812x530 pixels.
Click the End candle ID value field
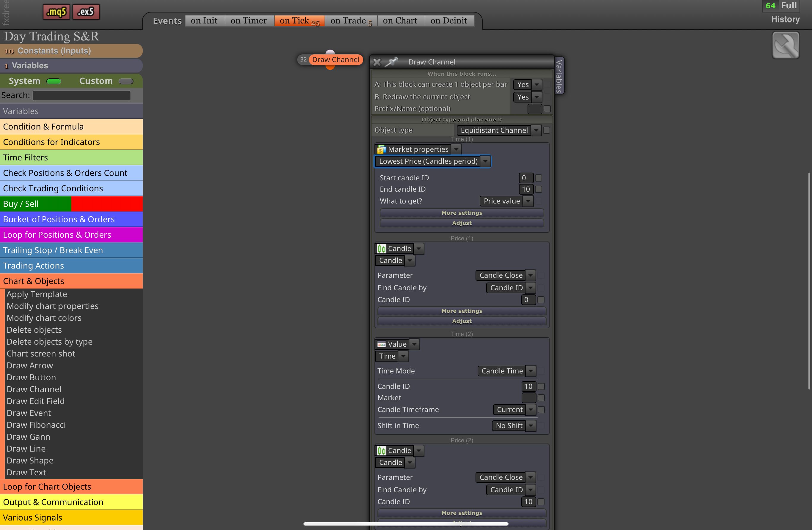tap(526, 189)
